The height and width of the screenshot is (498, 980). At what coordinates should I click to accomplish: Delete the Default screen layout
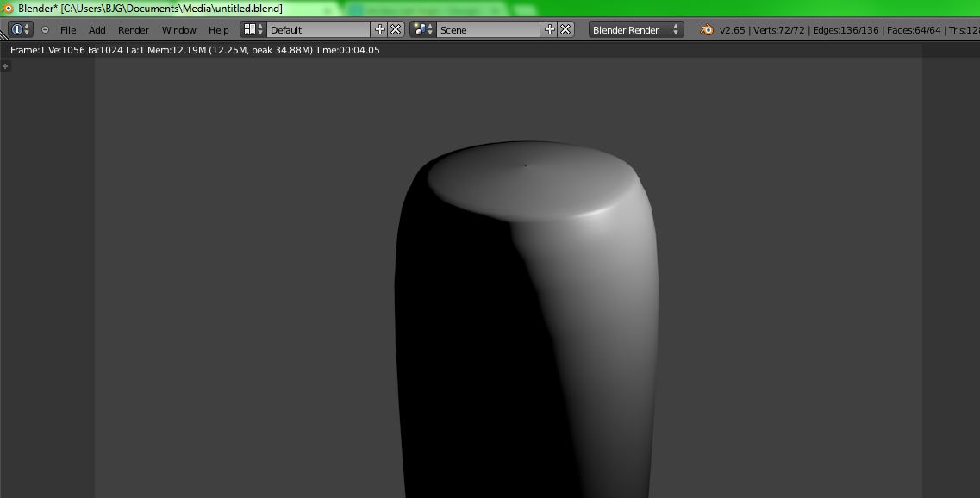coord(396,29)
